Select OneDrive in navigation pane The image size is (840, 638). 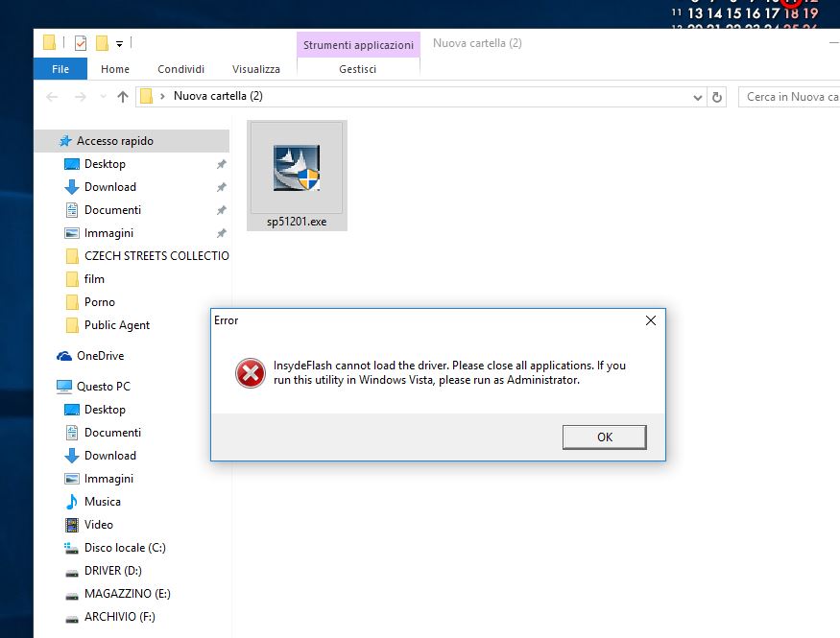coord(100,356)
